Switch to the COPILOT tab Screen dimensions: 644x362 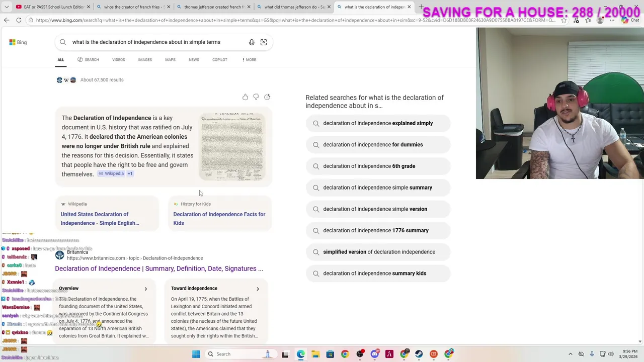(219, 60)
